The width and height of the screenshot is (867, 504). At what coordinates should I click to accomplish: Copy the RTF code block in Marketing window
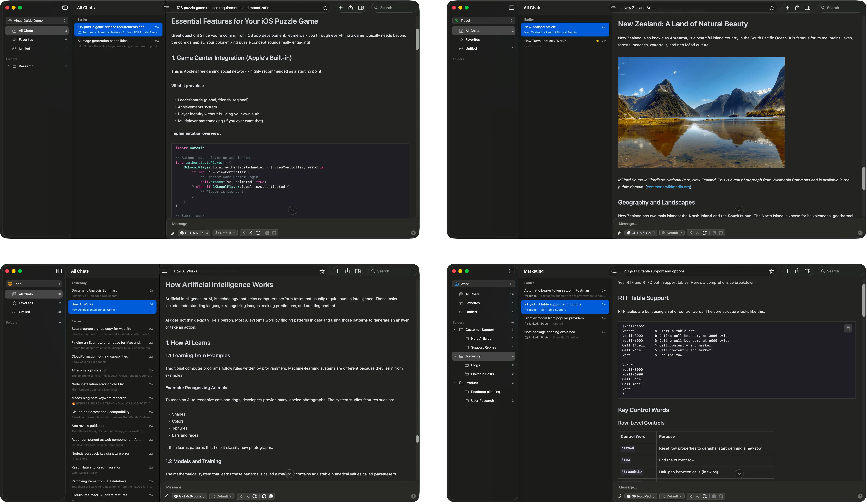click(848, 328)
